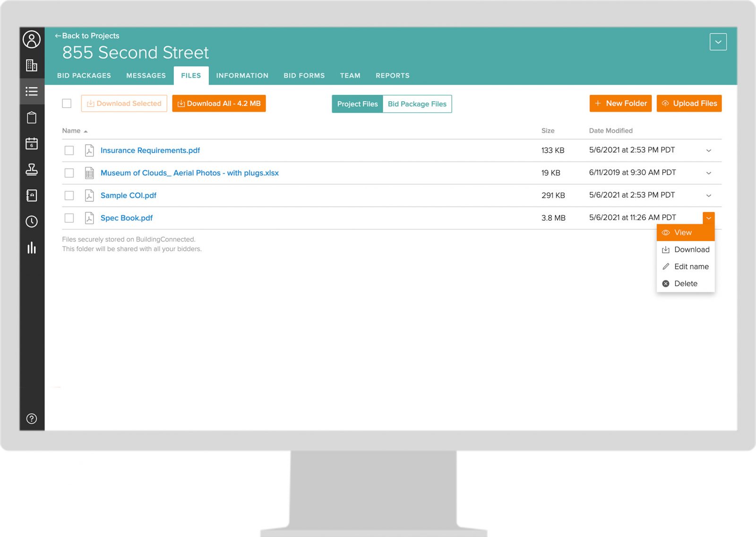Go to the Messages tab
Screen dimensions: 756x537
coord(146,76)
